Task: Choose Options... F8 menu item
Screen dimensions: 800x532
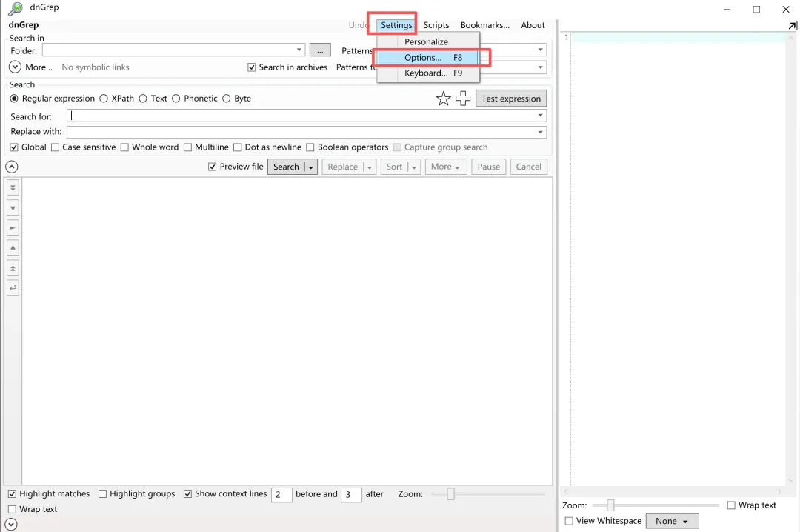Action: pos(428,58)
